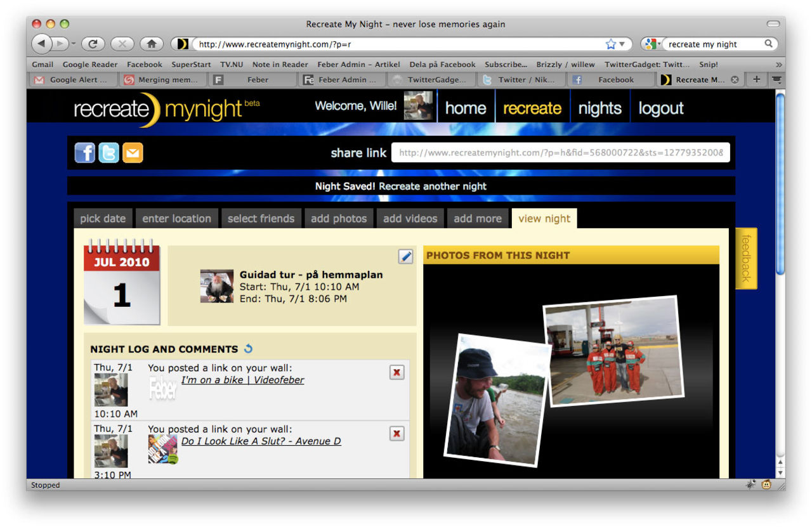Open the 'I'm on a bike | Videofeber' link
The image size is (812, 527).
point(242,380)
